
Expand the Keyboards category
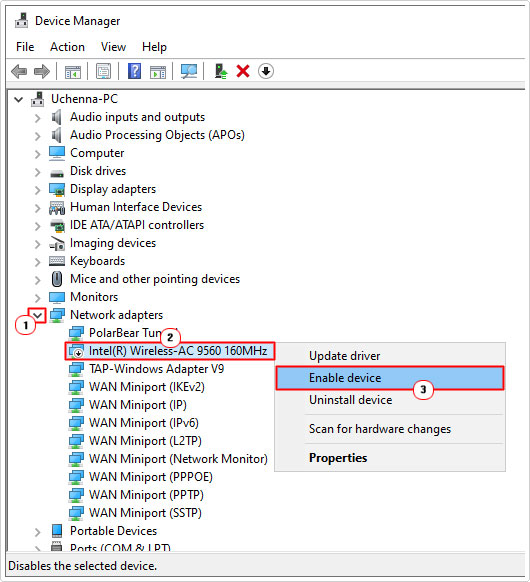tap(37, 262)
